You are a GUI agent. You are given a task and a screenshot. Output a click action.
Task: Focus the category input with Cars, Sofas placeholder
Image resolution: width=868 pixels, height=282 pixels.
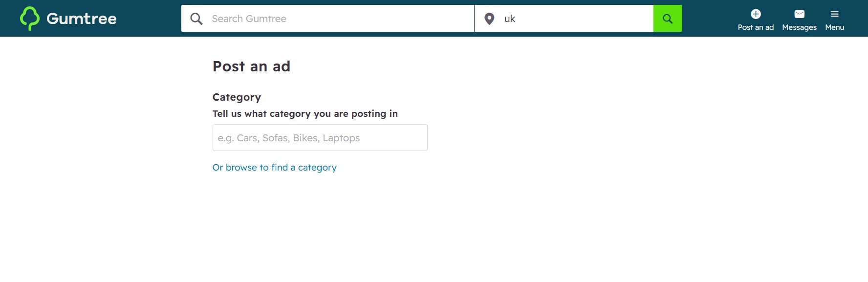[x=320, y=138]
